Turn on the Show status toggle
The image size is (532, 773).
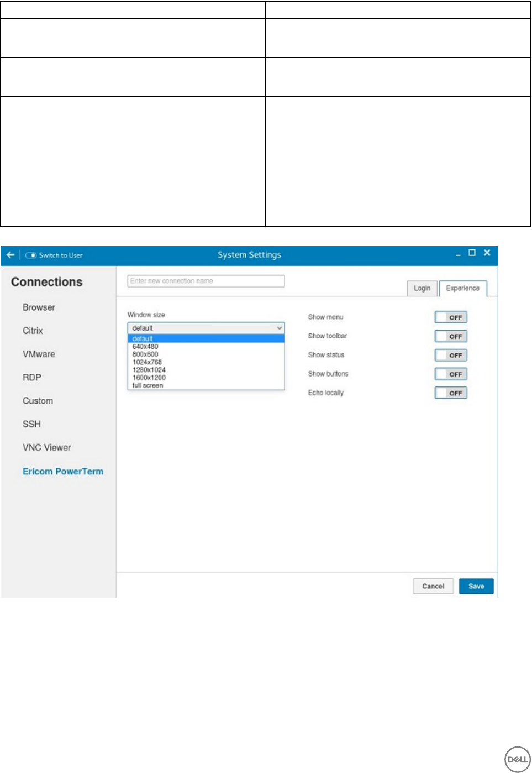click(451, 355)
